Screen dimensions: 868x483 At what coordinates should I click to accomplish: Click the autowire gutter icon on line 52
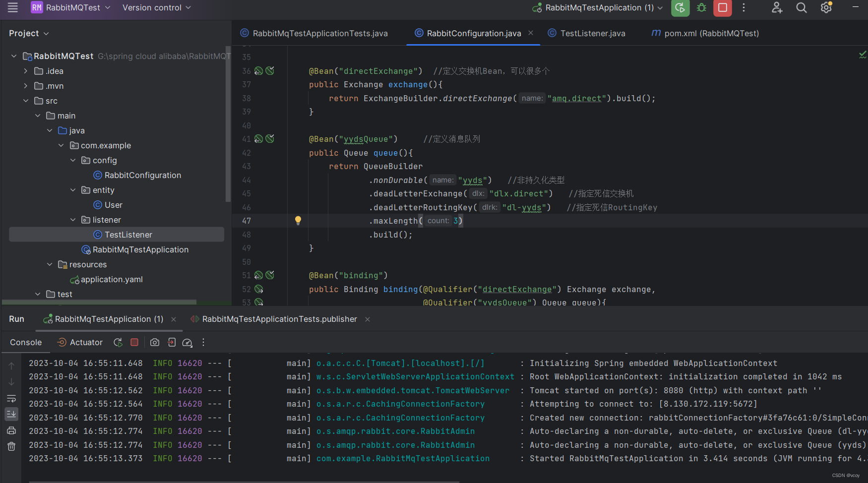(258, 289)
